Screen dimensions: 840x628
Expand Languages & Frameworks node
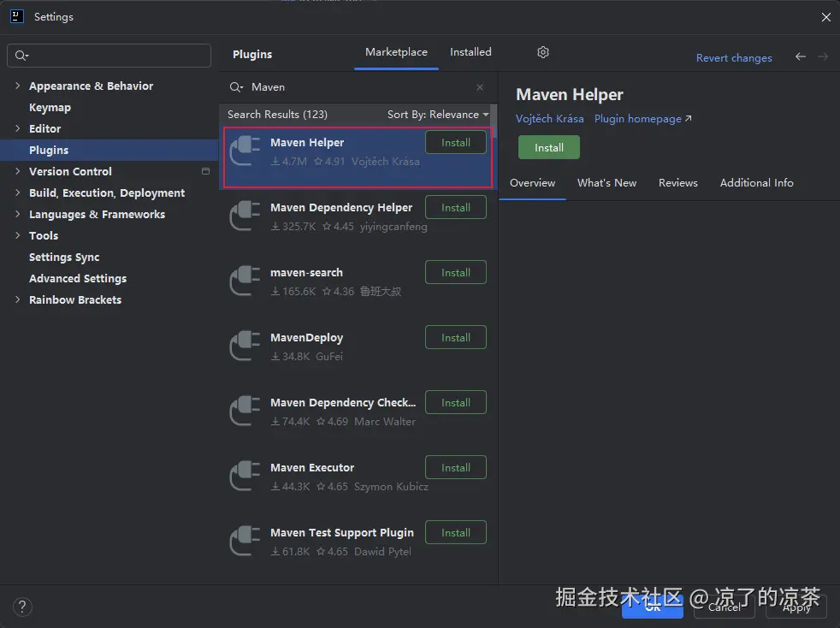point(18,215)
